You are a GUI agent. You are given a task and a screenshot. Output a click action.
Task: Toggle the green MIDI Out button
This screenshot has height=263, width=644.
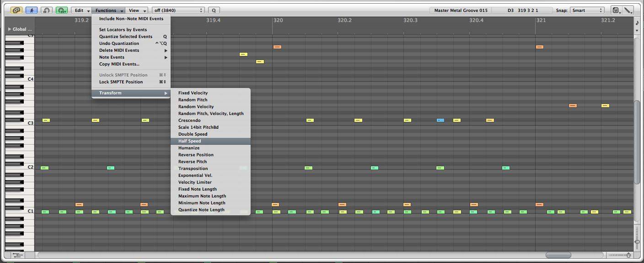click(61, 10)
